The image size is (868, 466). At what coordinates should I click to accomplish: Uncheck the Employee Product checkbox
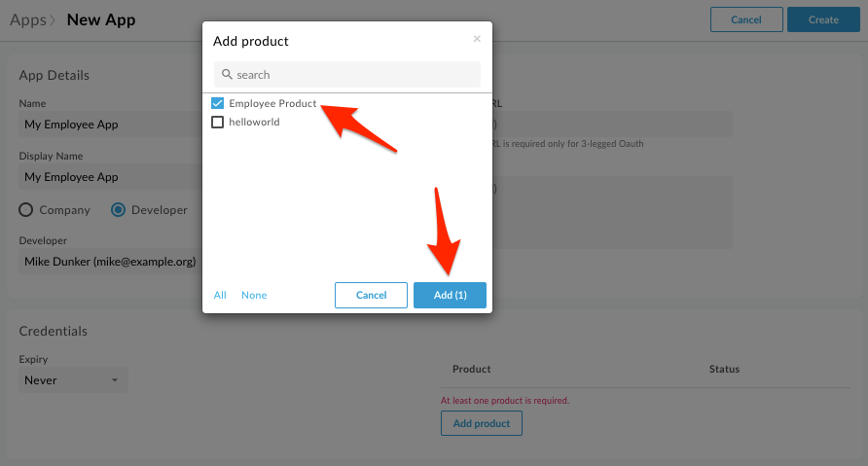point(218,103)
